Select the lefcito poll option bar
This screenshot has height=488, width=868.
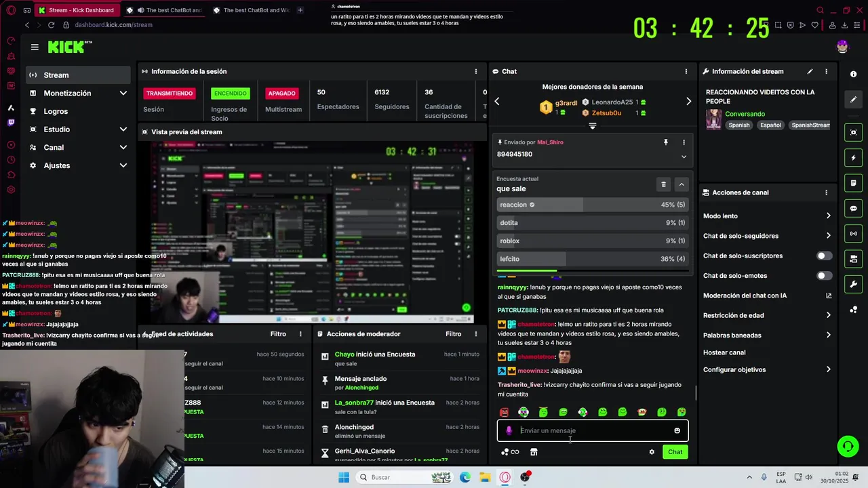pyautogui.click(x=593, y=259)
